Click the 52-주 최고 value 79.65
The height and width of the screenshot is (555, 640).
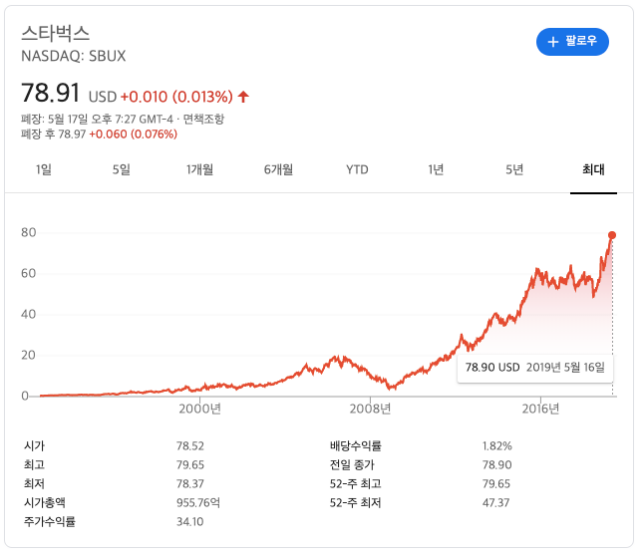(x=496, y=484)
